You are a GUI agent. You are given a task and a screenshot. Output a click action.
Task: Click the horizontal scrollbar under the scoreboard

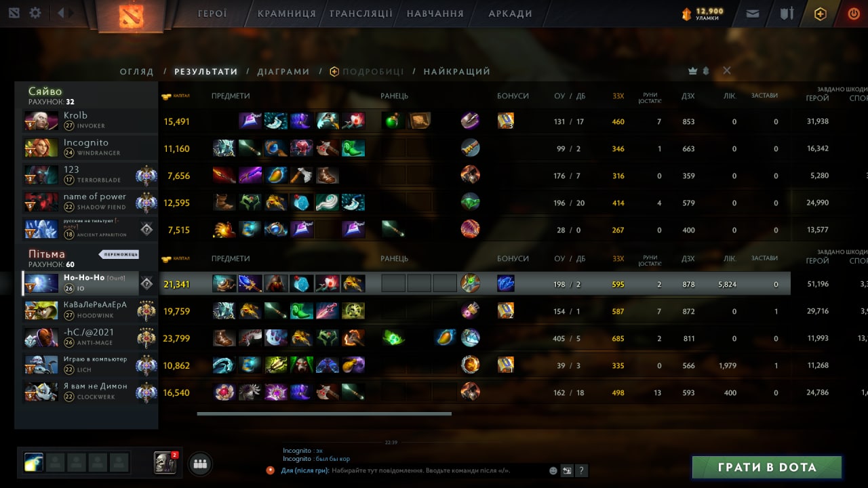point(324,413)
